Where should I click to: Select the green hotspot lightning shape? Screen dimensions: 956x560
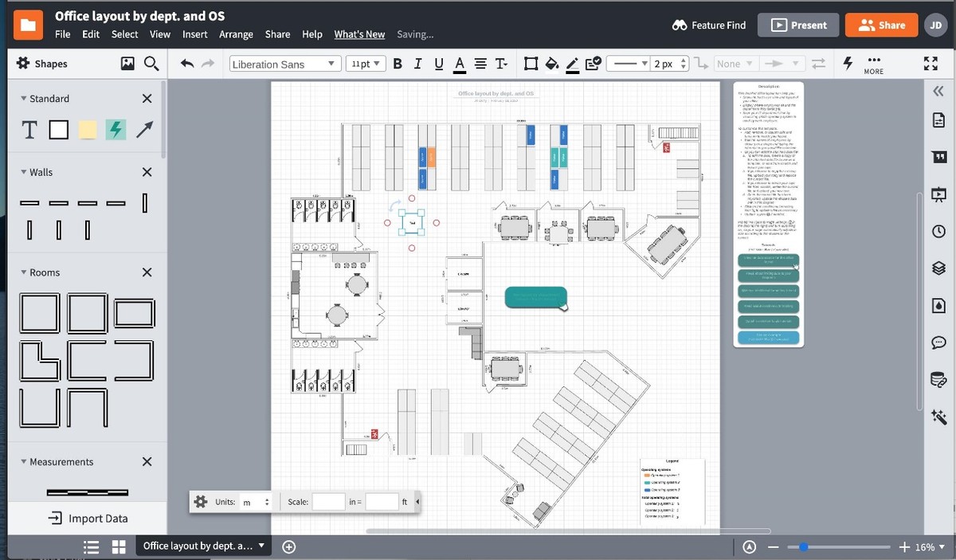coord(116,129)
